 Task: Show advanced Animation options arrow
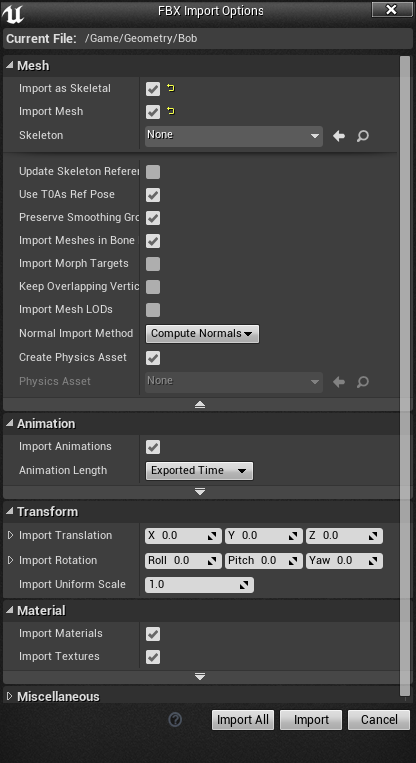coord(200,492)
